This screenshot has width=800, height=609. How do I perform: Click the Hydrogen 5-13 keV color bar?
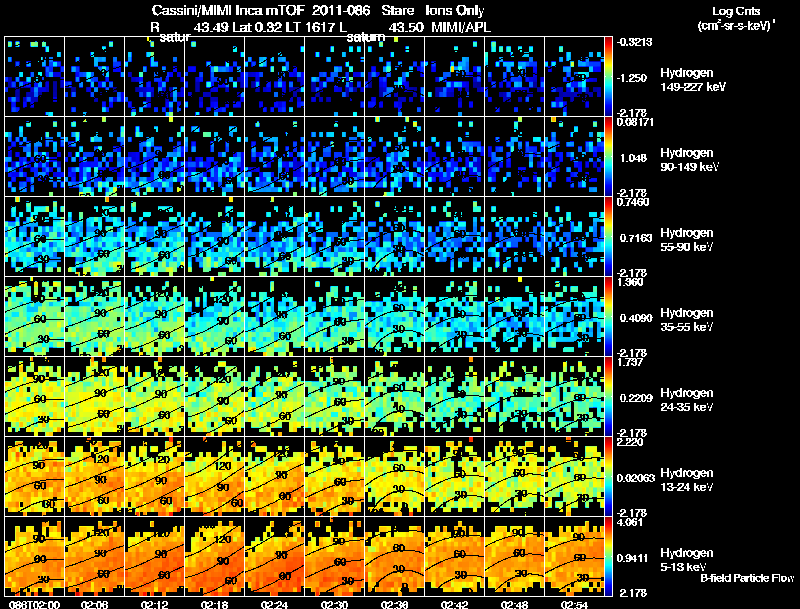click(609, 556)
